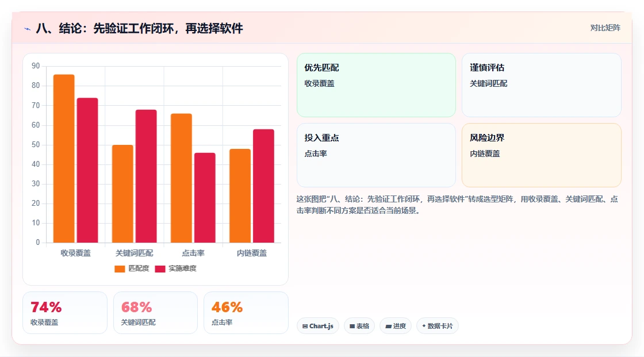
Task: Click the 实施难度 legend label
Action: (182, 268)
